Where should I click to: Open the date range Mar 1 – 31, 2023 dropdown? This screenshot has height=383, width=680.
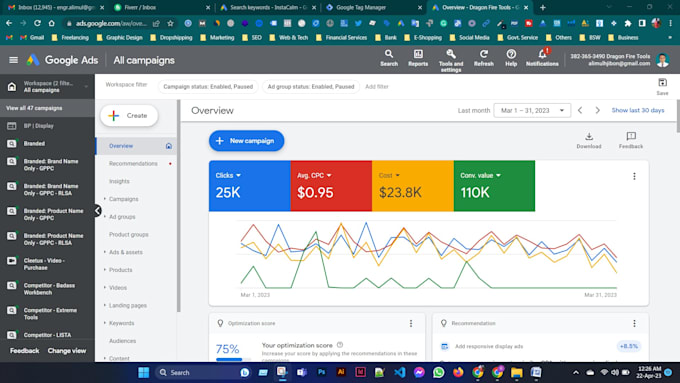(532, 110)
